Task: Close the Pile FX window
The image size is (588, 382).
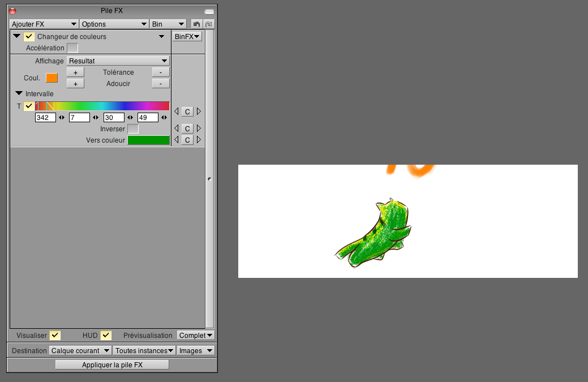Action: coord(12,11)
